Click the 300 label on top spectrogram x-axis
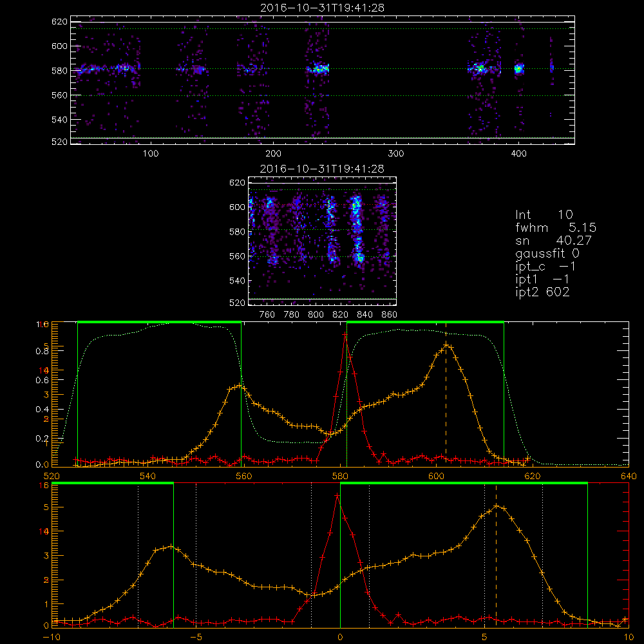The image size is (644, 644). (396, 154)
